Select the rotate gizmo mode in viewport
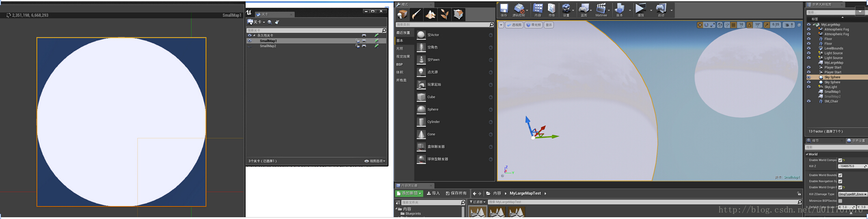 (706, 25)
